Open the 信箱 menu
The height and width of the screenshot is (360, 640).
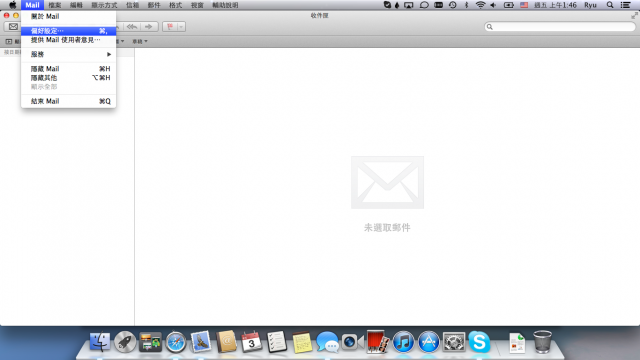133,5
